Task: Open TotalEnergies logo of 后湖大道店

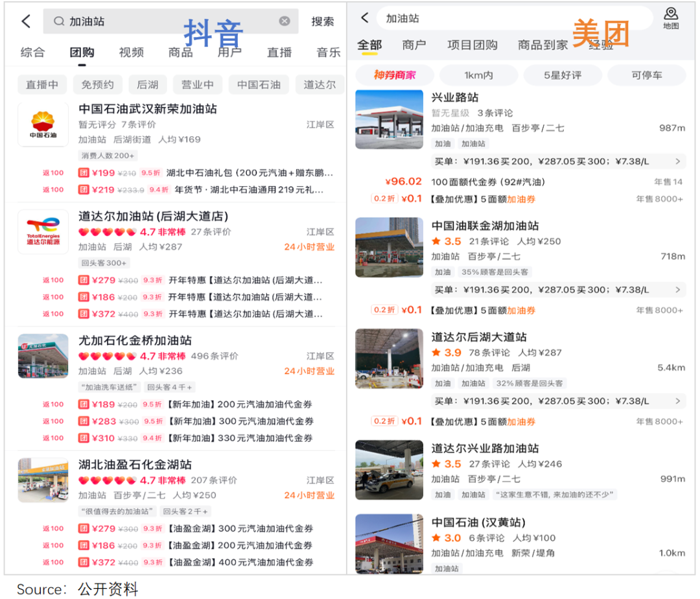Action: 43,231
